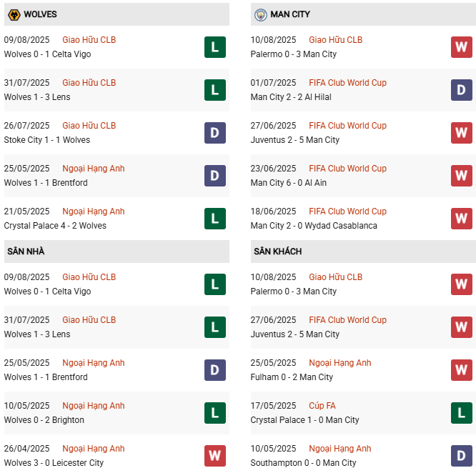Viewport: 476px width, 473px height.
Task: Click the W badge for Wolves vs Leicester City
Action: (x=214, y=456)
